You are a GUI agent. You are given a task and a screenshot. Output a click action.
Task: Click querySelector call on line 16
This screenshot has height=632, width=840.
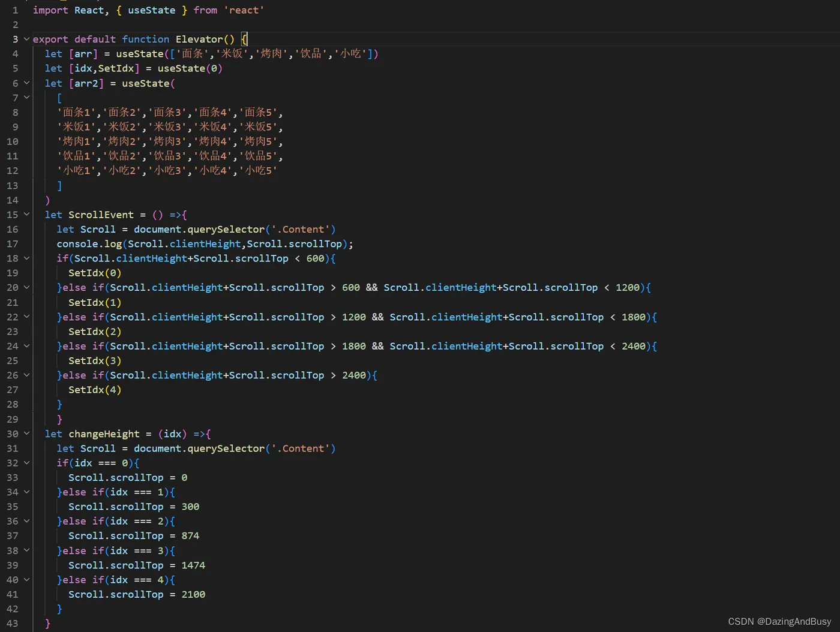[226, 229]
